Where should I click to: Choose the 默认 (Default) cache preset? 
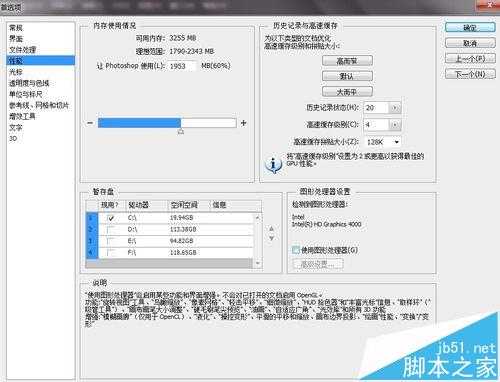coord(347,76)
